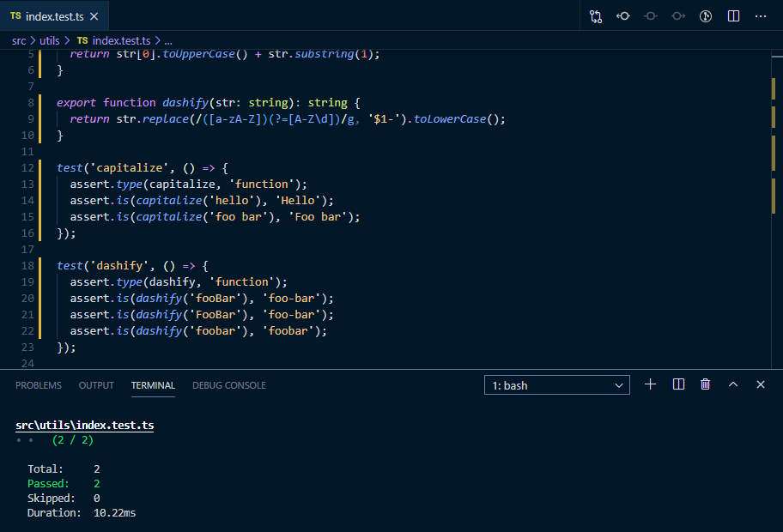
Task: Kill the terminal using the trash icon
Action: pos(705,384)
